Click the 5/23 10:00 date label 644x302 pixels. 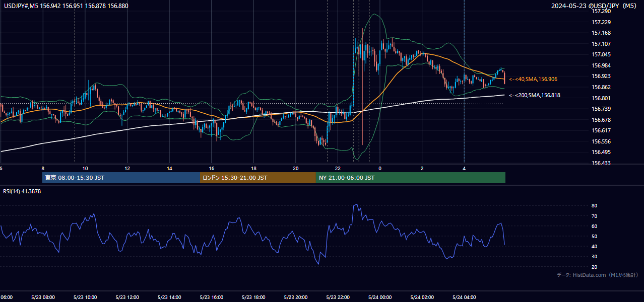coord(85,297)
